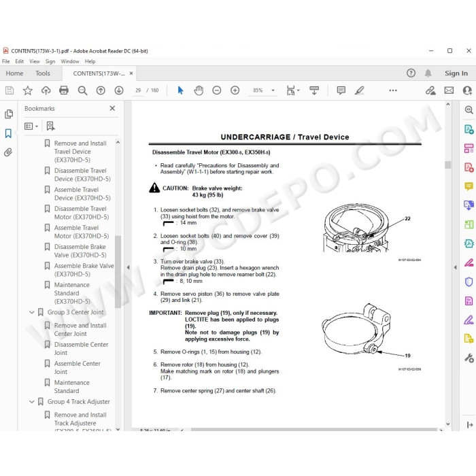Activate the Hand pan tool

199,90
